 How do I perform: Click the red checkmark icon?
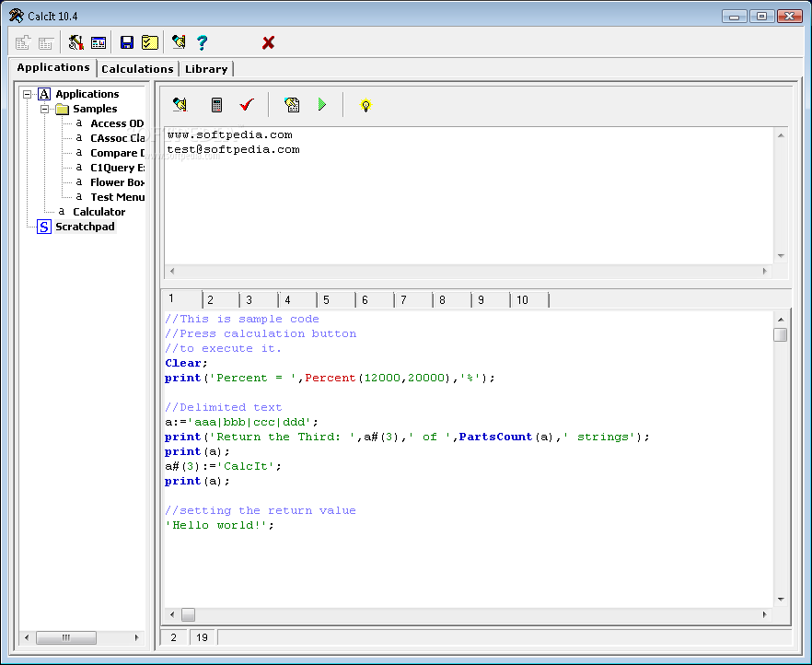pyautogui.click(x=247, y=105)
